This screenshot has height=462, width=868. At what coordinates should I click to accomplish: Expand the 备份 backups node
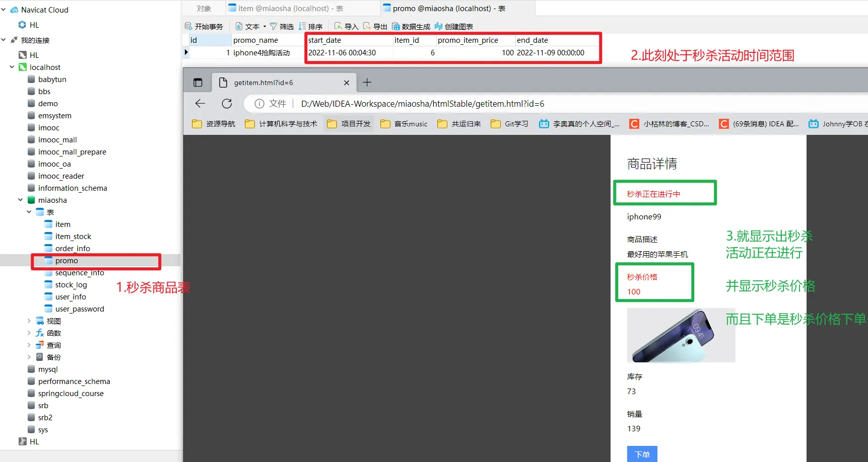click(29, 357)
